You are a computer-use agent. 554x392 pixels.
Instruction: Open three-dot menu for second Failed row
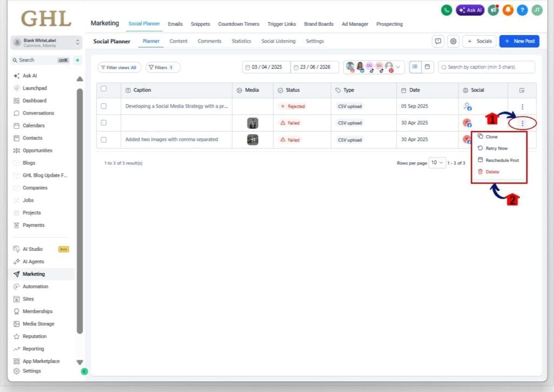[522, 123]
